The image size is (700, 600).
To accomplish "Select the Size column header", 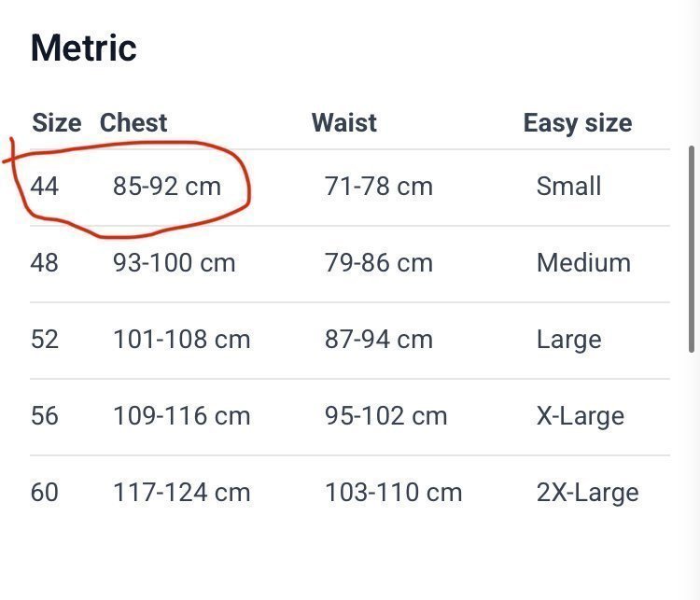I will [57, 123].
